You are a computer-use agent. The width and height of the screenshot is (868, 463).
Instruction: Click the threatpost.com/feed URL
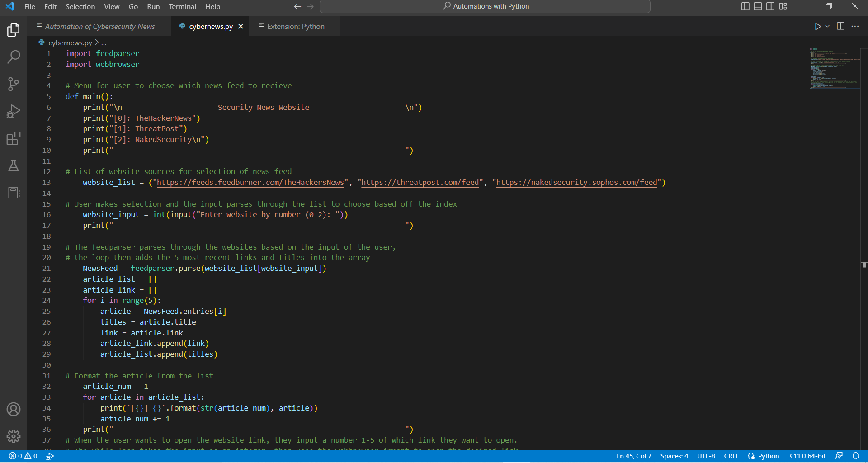pos(420,182)
